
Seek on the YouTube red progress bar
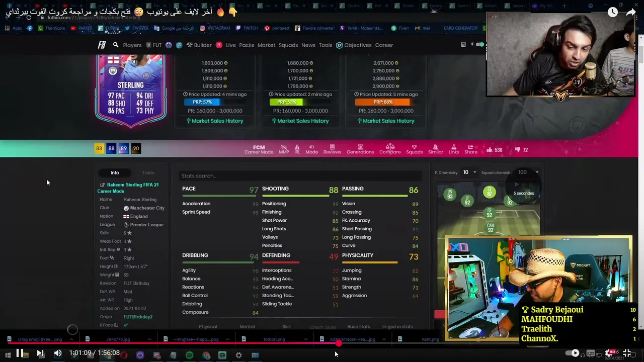322,343
